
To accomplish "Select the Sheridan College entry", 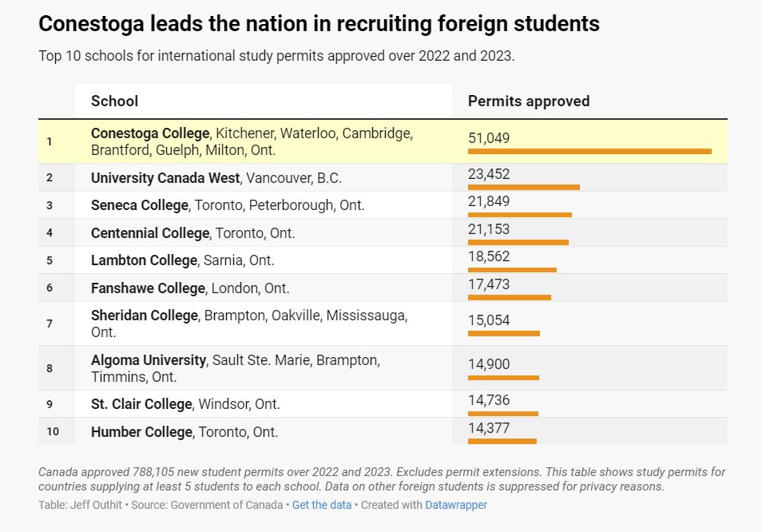I will coord(144,316).
